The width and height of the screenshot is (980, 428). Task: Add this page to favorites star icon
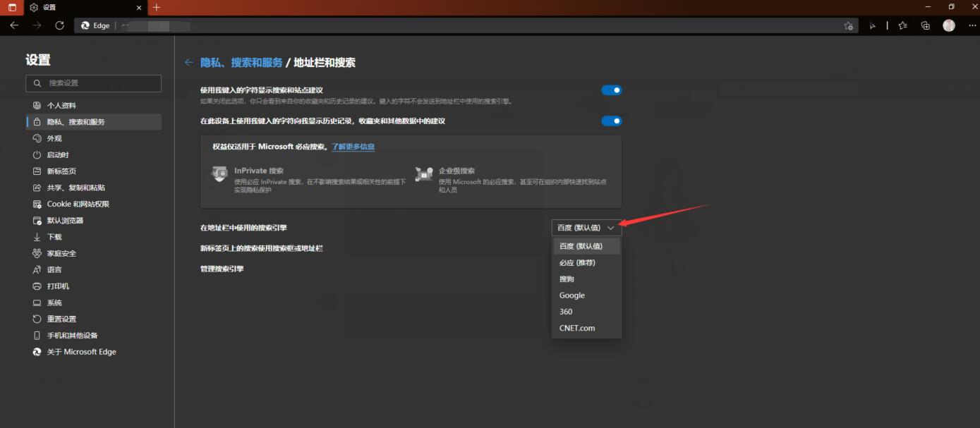point(848,25)
